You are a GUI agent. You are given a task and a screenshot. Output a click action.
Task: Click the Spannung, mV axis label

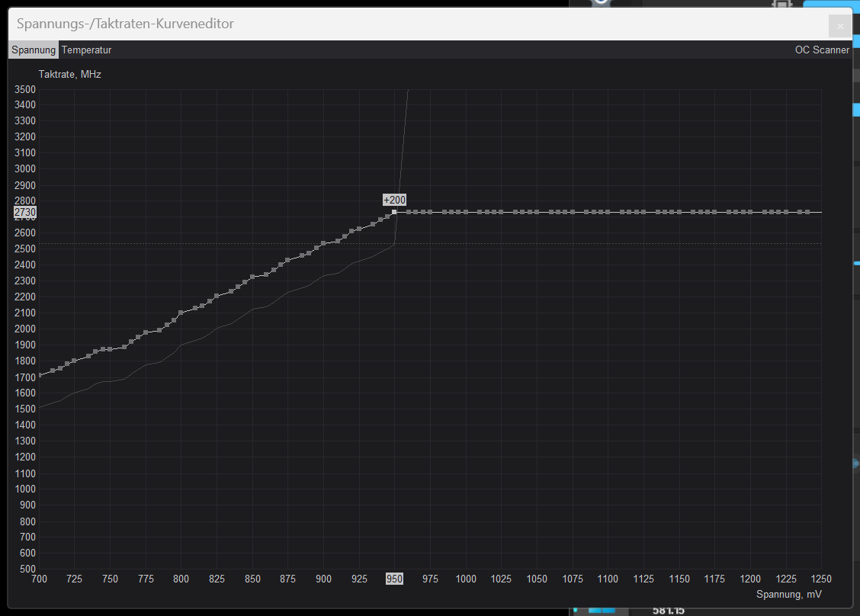click(789, 594)
